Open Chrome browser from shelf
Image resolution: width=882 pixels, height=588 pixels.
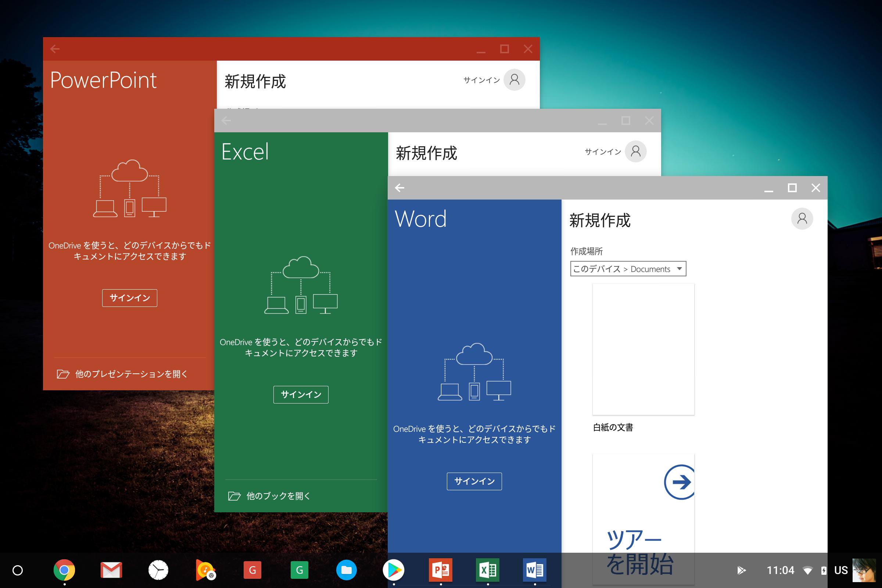click(x=64, y=570)
